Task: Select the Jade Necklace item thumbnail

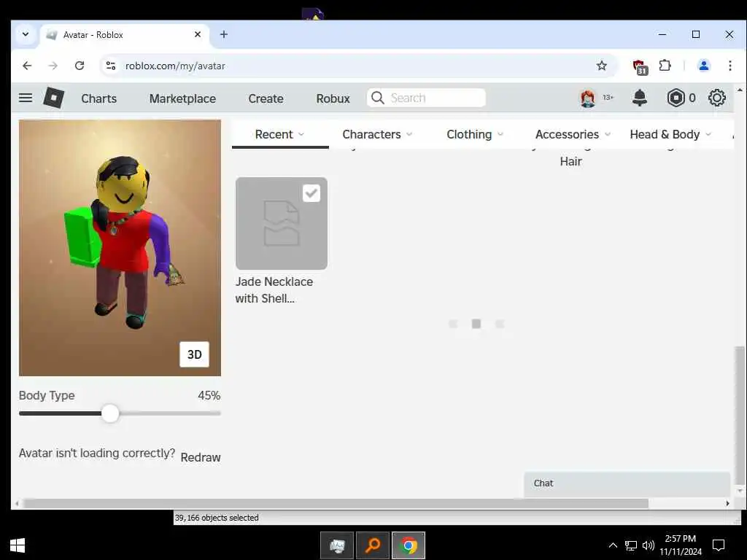Action: 282,223
